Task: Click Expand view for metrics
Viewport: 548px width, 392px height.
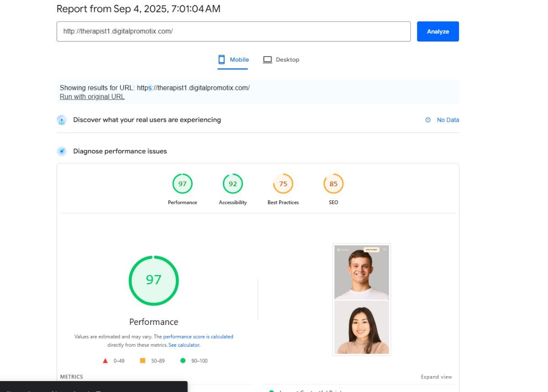Action: (x=436, y=377)
